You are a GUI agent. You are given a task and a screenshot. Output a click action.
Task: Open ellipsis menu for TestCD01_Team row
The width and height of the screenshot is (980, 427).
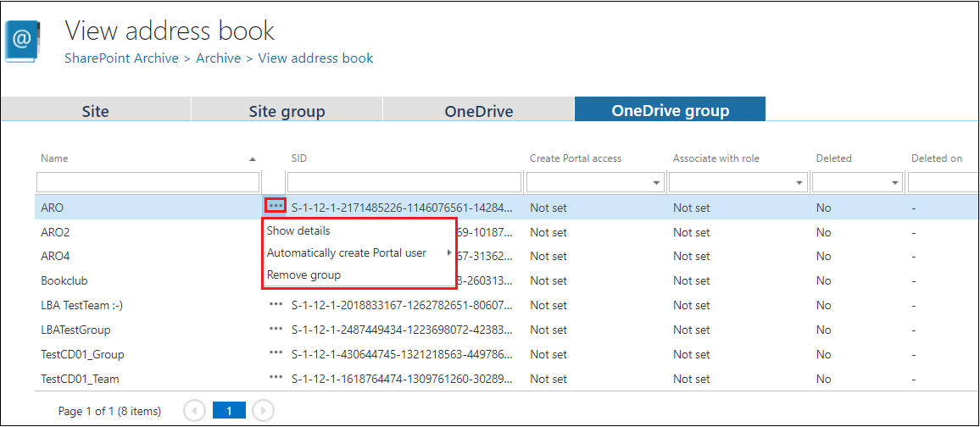[x=276, y=379]
